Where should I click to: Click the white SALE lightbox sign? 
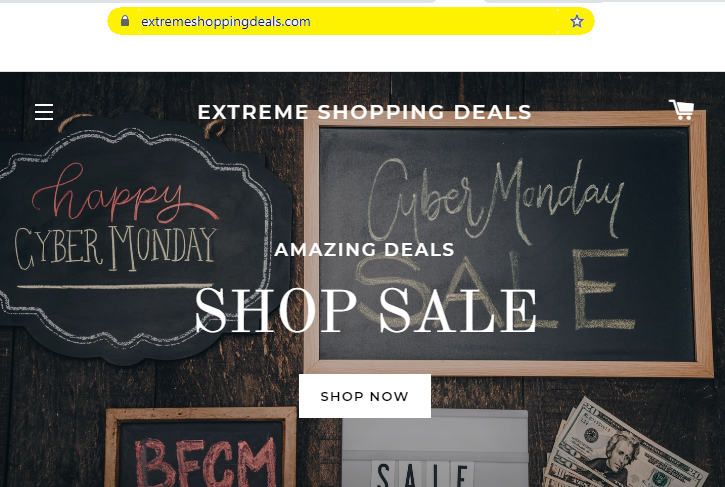point(435,448)
